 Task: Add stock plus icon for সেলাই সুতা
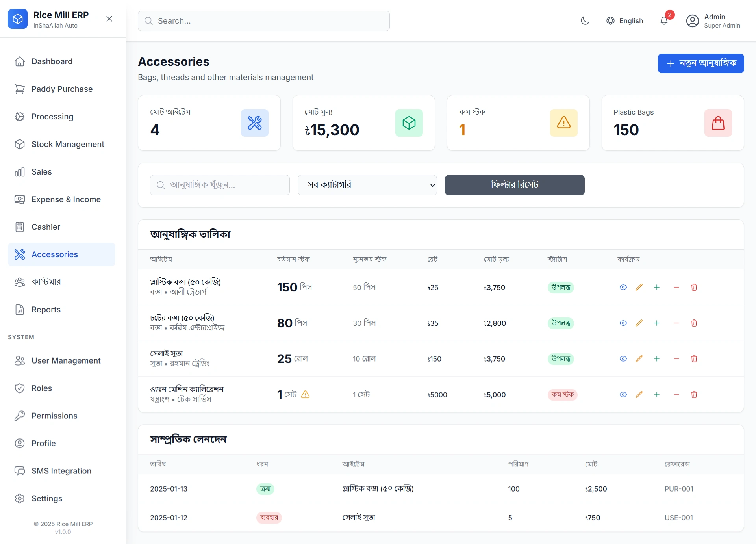[657, 359]
